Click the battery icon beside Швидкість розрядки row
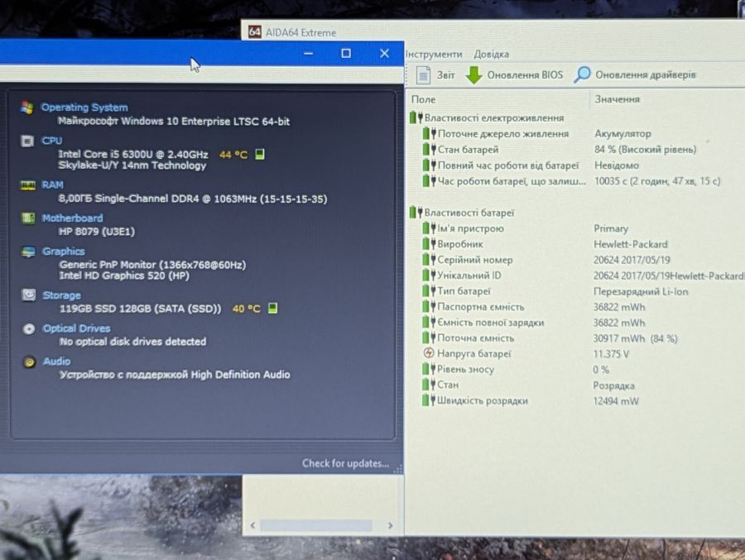The height and width of the screenshot is (560, 745). (429, 400)
